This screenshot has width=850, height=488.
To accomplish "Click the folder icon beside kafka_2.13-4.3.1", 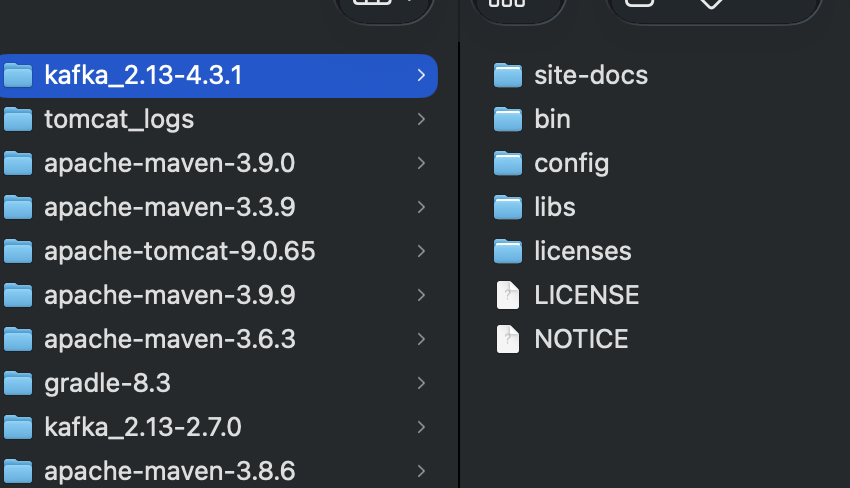I will 18,75.
